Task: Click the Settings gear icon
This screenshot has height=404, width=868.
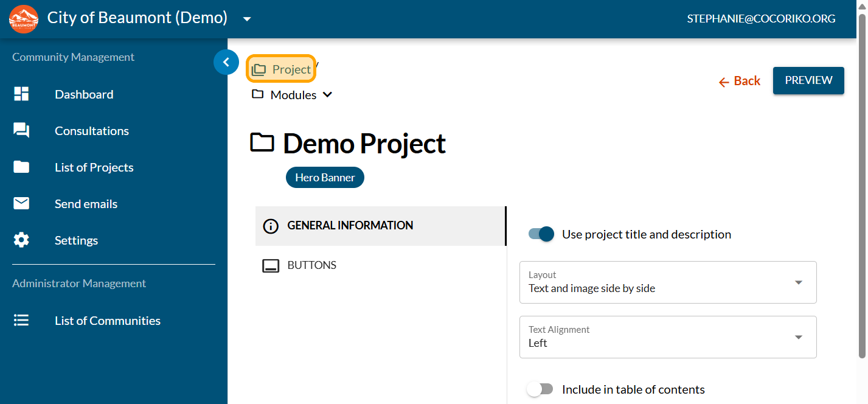Action: click(21, 240)
